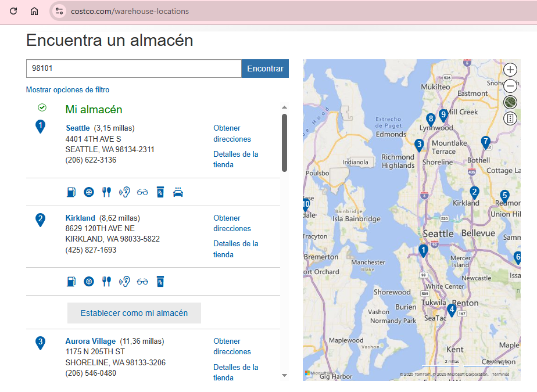Click map pin 10 at map's left edge
Screen dimensions: 537x392
(x=306, y=205)
